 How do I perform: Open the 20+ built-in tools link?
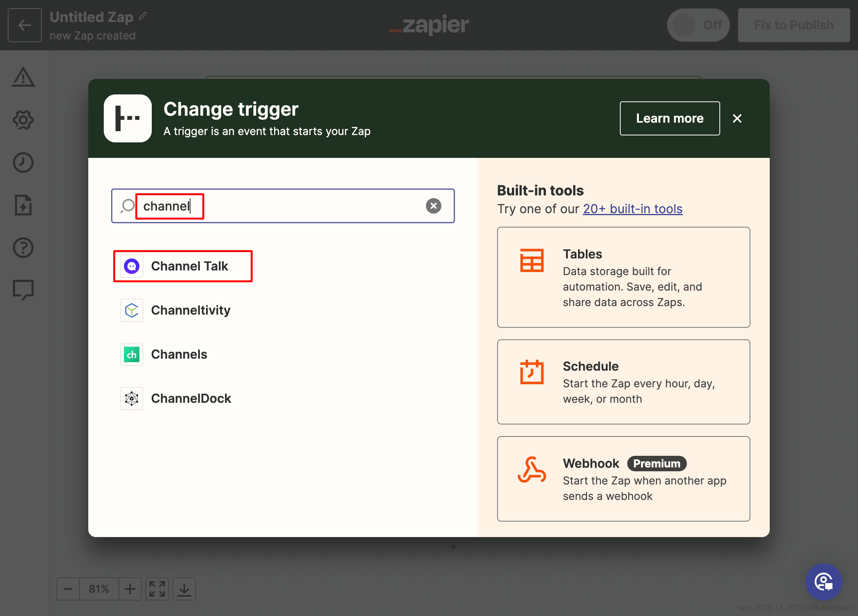pos(633,209)
